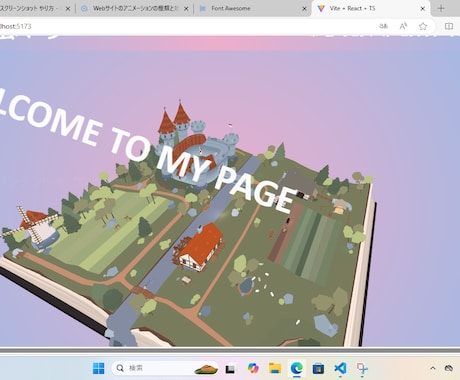Image resolution: width=460 pixels, height=380 pixels.
Task: Switch to the Vite + React + TS tab
Action: [370, 9]
